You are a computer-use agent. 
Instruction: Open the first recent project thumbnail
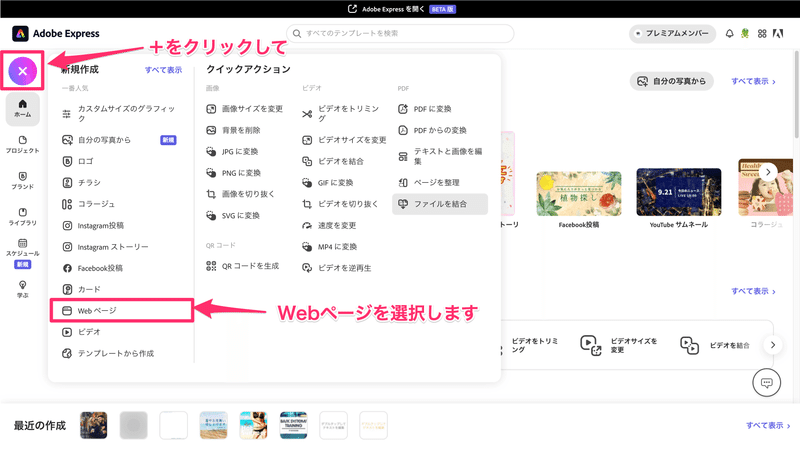(94, 425)
